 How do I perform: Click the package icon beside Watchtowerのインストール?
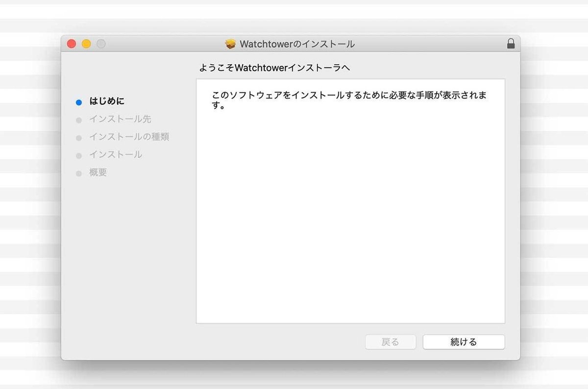coord(230,44)
